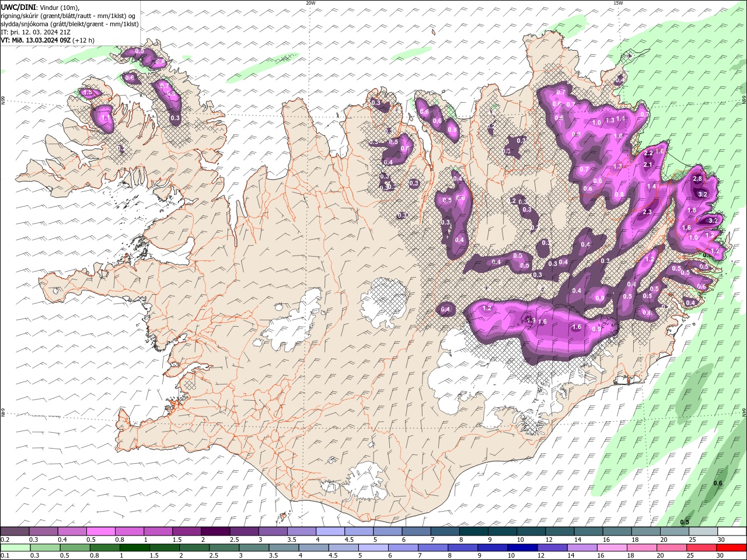Select the 'VT: Mið. 13.03.2024 09Z' valid time
This screenshot has height=560, width=747.
tap(36, 40)
